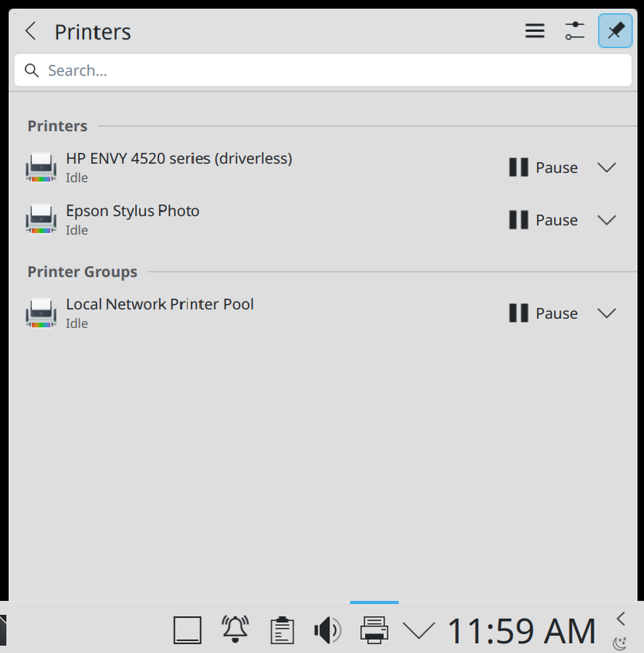Toggle the pin to keep popup open
The width and height of the screenshot is (644, 653).
click(x=614, y=31)
